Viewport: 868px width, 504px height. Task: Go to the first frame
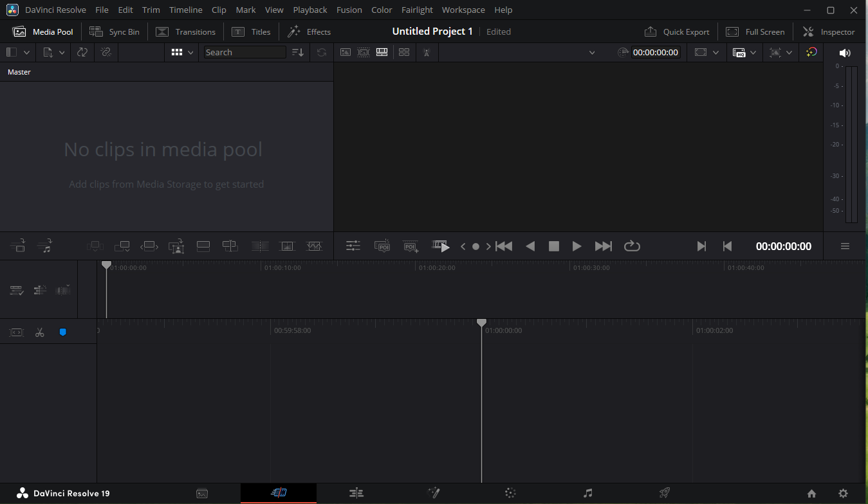[x=504, y=246]
